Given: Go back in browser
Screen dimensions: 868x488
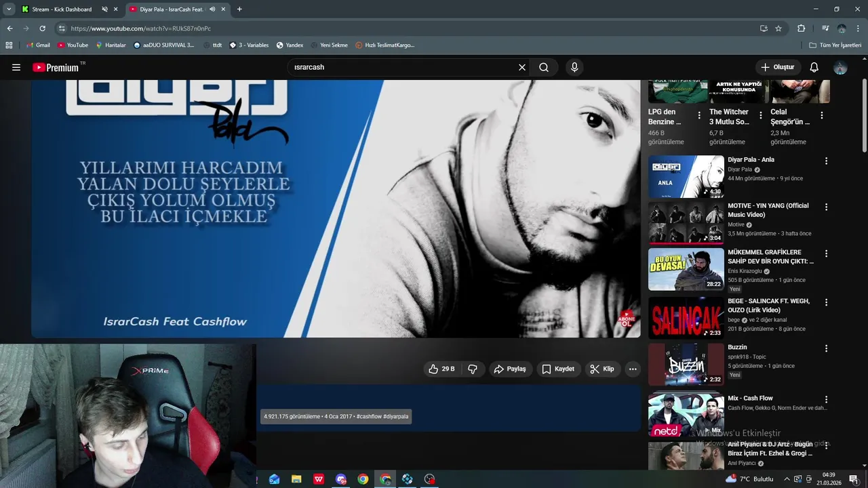Looking at the screenshot, I should point(9,28).
